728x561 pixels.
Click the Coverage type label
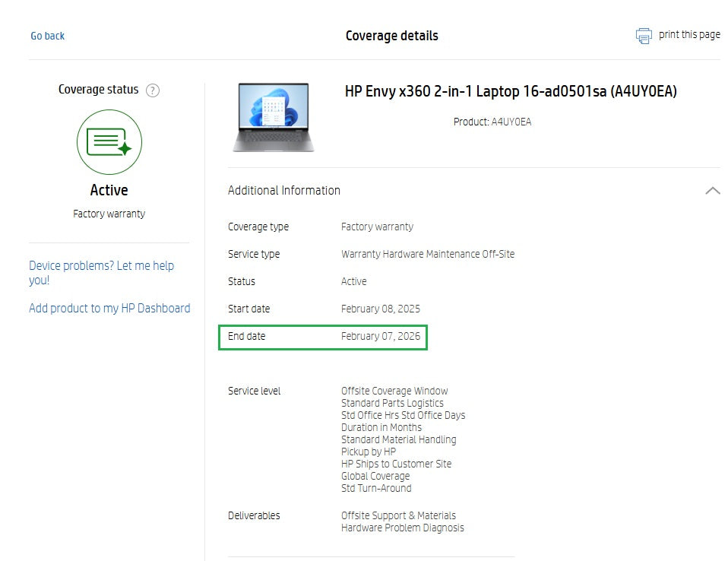tap(258, 227)
